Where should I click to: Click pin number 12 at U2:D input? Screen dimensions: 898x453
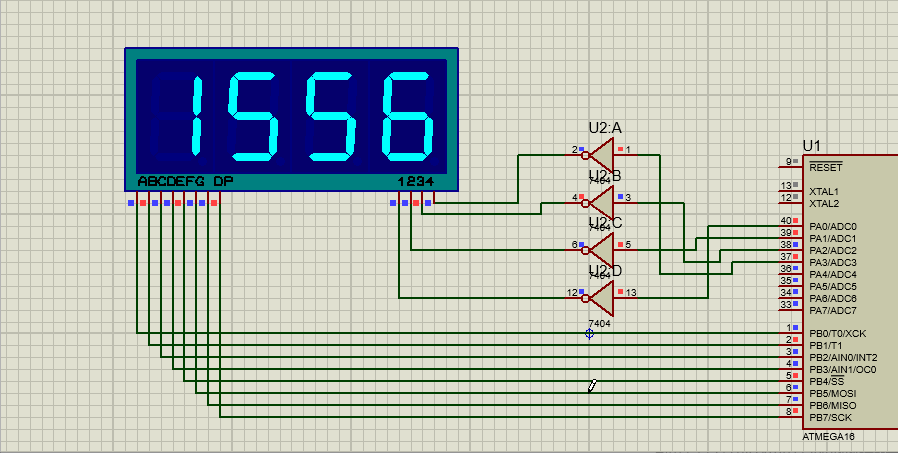[572, 293]
